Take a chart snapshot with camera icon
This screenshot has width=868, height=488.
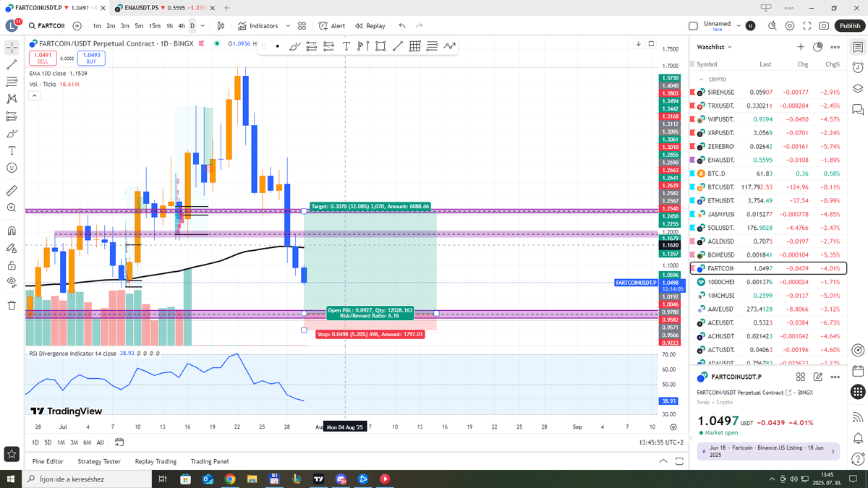pos(824,26)
